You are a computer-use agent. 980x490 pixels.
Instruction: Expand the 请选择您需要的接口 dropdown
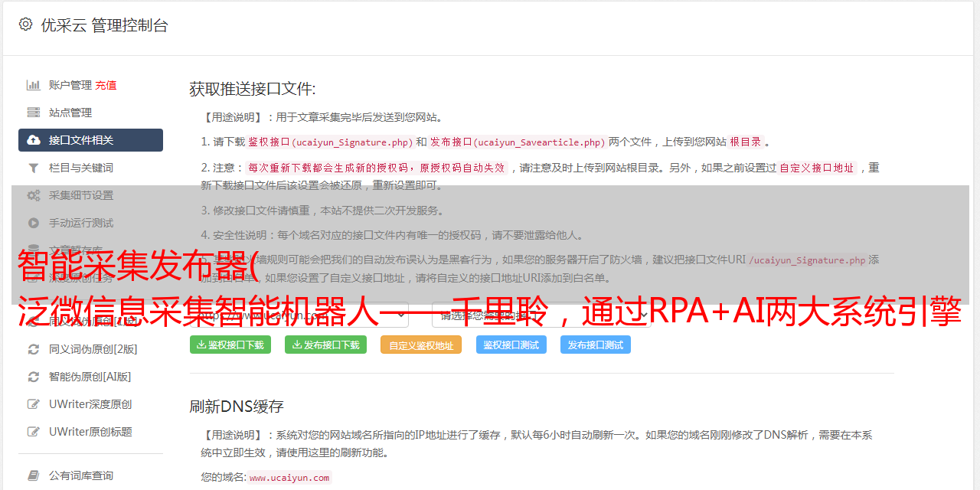[x=541, y=314]
